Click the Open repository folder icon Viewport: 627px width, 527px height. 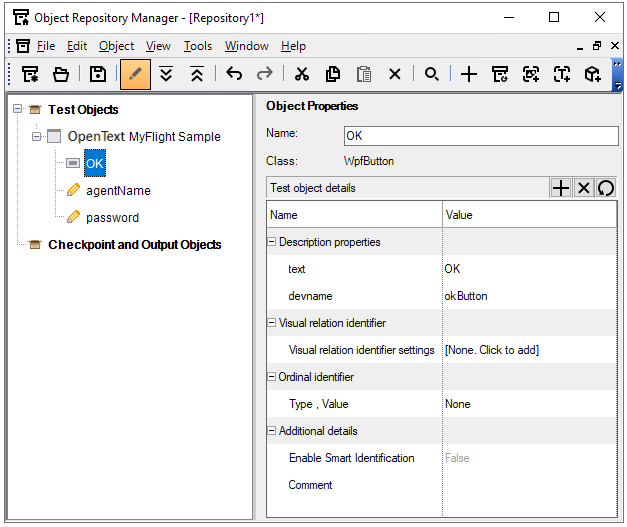coord(61,74)
